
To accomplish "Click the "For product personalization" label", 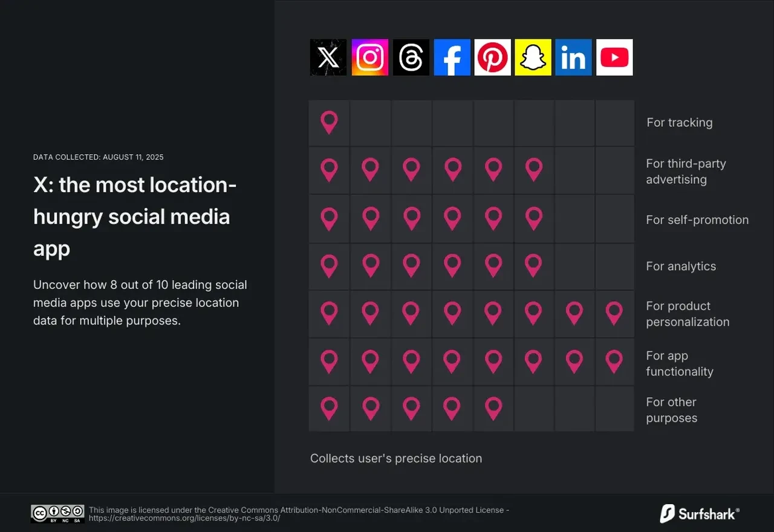I will (688, 314).
